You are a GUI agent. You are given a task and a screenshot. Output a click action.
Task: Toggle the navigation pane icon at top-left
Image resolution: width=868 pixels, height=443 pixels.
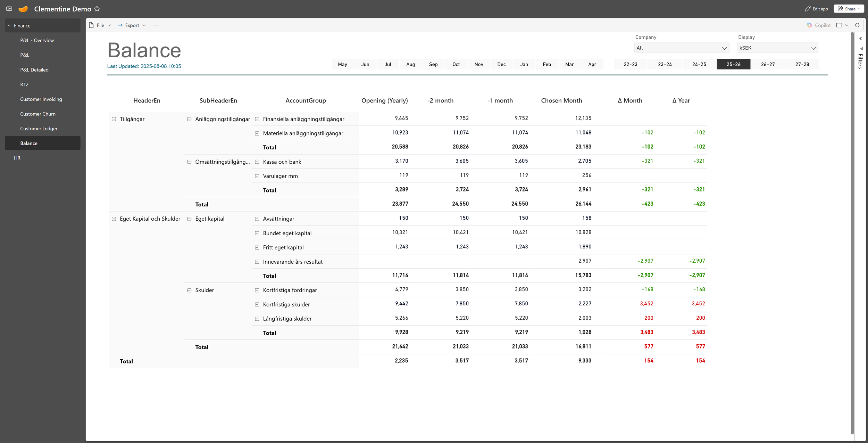tap(9, 9)
